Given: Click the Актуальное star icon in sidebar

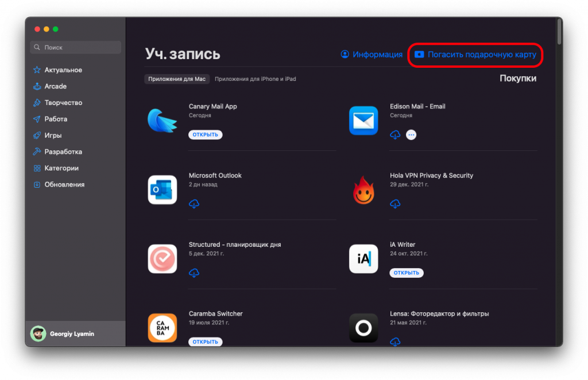Looking at the screenshot, I should 37,69.
